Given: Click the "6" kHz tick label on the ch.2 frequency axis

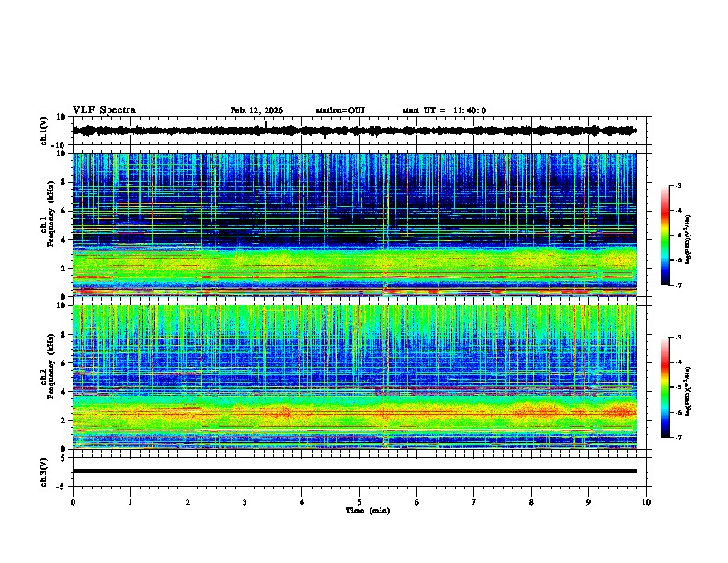Looking at the screenshot, I should click(63, 363).
